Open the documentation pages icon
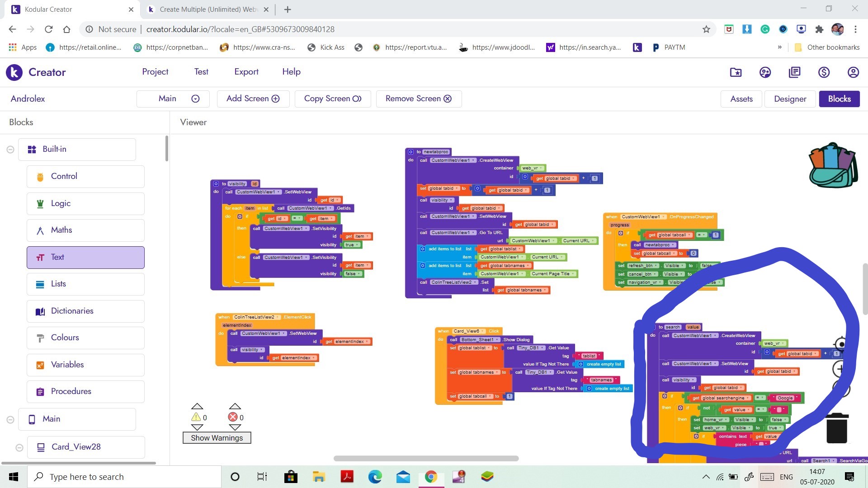868x488 pixels. tap(794, 72)
